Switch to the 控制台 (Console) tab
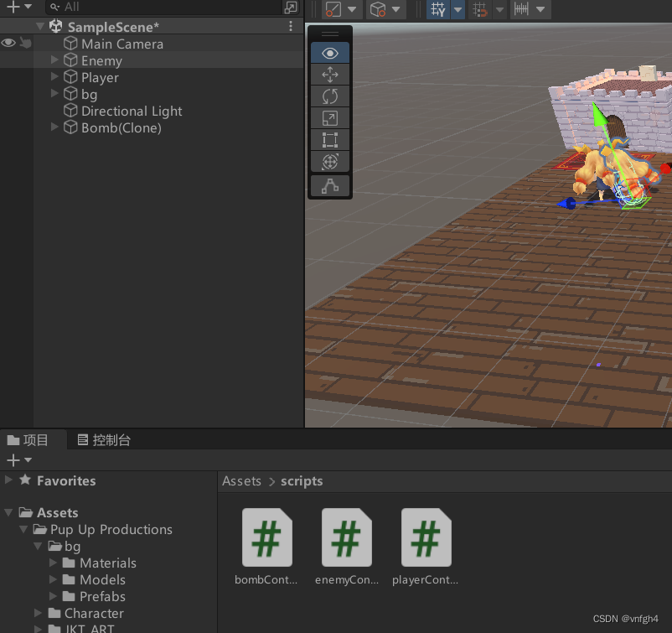Image resolution: width=672 pixels, height=633 pixels. 104,440
